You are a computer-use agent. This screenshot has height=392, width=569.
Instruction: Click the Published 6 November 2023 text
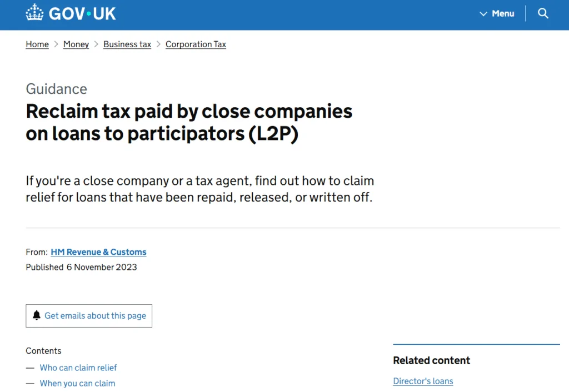(x=81, y=267)
